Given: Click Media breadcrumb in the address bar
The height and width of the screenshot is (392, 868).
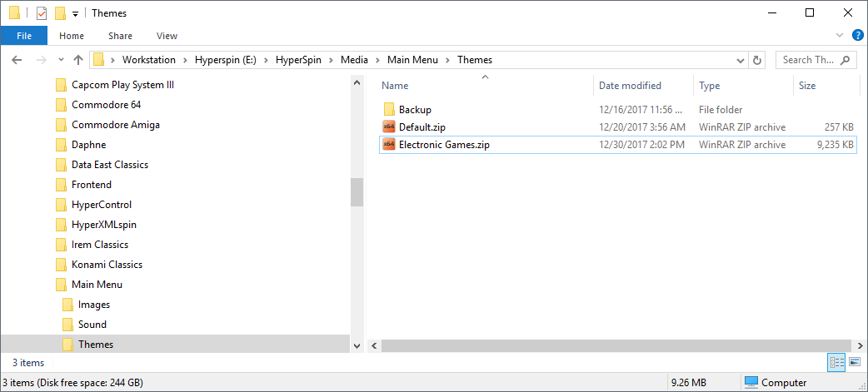Looking at the screenshot, I should click(354, 60).
